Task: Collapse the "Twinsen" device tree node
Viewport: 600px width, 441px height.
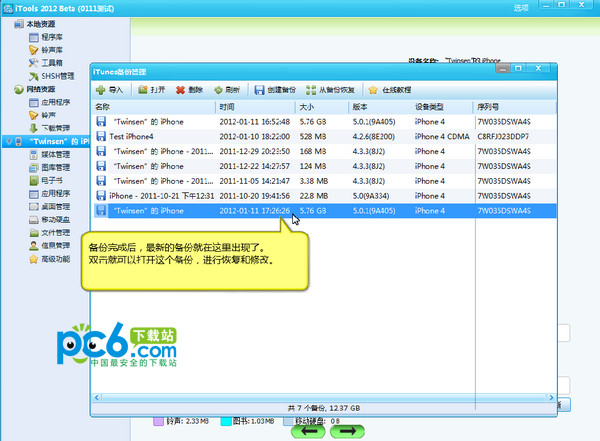Action: [9, 142]
